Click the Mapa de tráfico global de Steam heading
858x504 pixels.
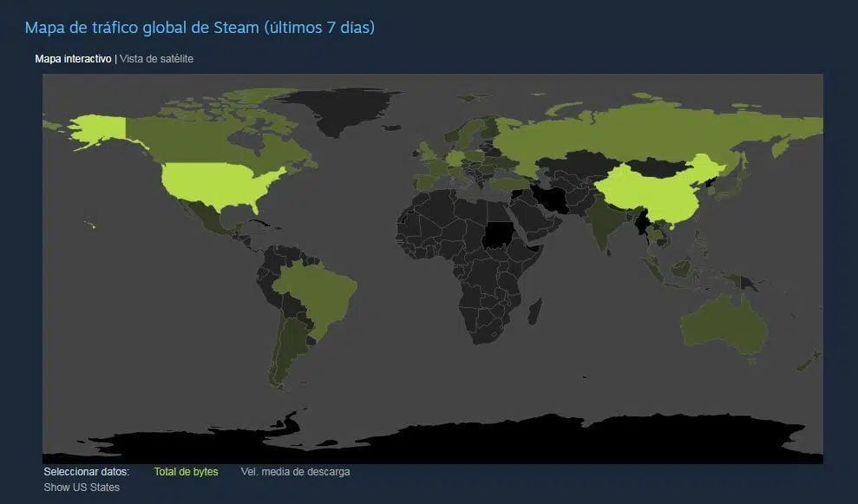[x=200, y=28]
